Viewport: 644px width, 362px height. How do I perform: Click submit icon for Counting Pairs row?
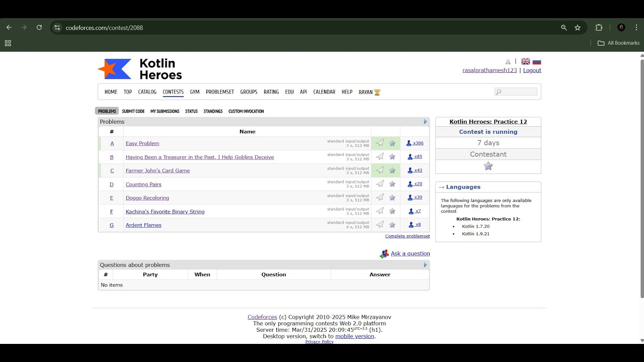380,184
